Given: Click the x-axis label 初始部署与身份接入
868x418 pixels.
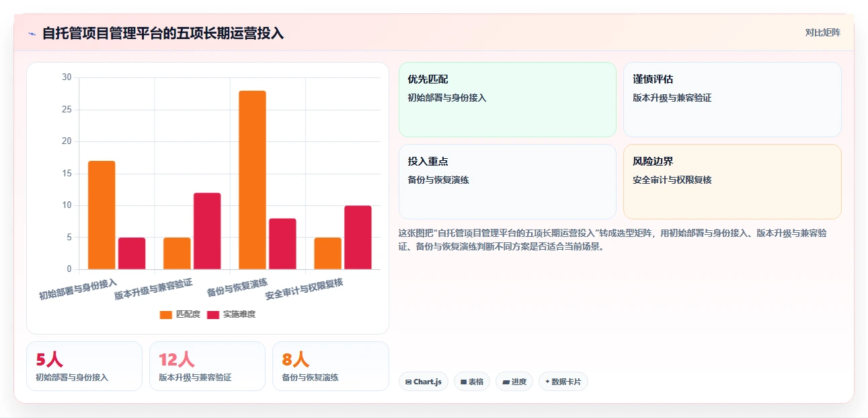Looking at the screenshot, I should click(78, 289).
